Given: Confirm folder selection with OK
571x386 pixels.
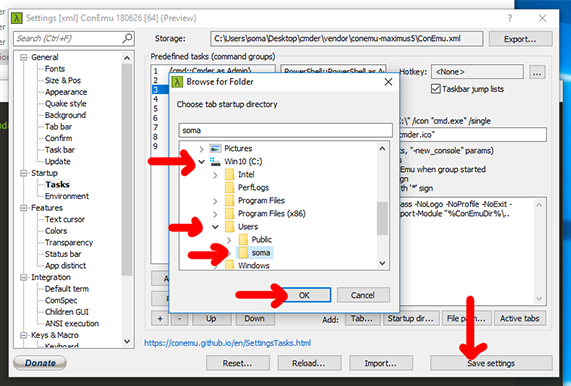Looking at the screenshot, I should (x=304, y=295).
